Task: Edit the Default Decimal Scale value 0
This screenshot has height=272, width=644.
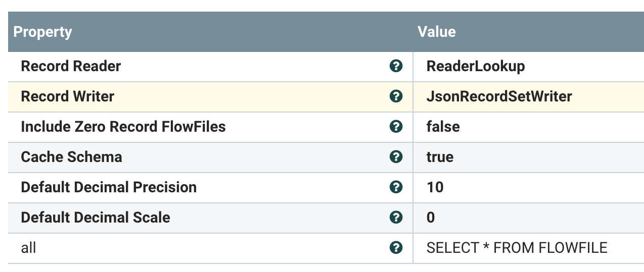Action: [431, 217]
